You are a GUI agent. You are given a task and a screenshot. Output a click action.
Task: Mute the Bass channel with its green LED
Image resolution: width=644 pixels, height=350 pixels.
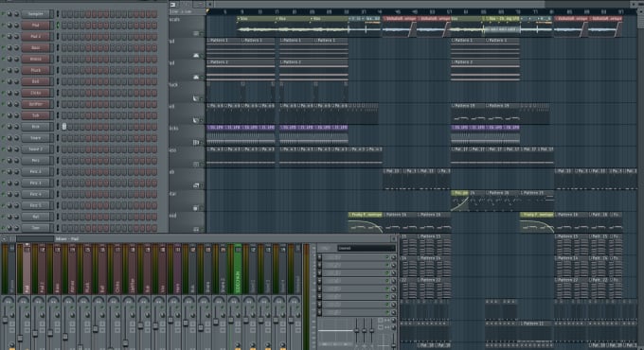tap(3, 47)
